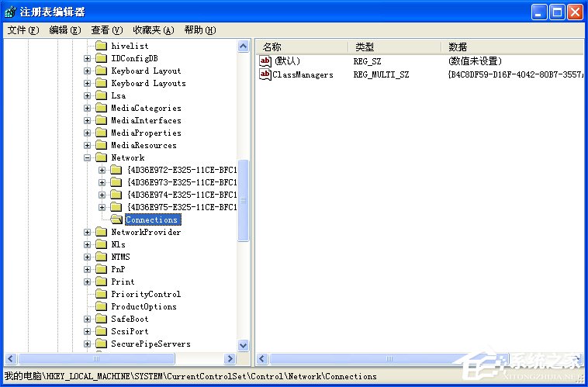This screenshot has height=387, width=588.
Task: Click the open Connections folder icon
Action: coord(116,219)
